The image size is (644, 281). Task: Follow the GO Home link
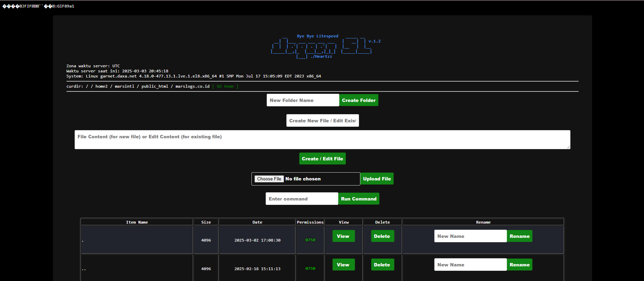(225, 86)
